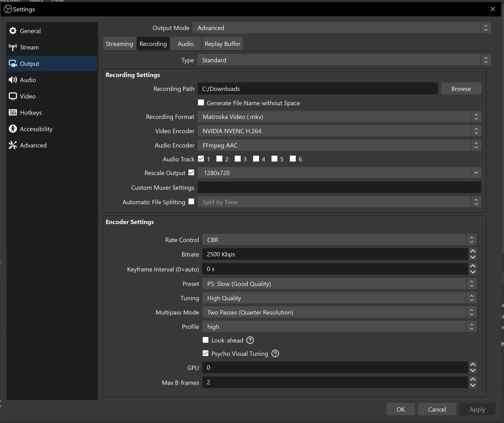Click Look-ahead help question mark icon

pos(250,340)
